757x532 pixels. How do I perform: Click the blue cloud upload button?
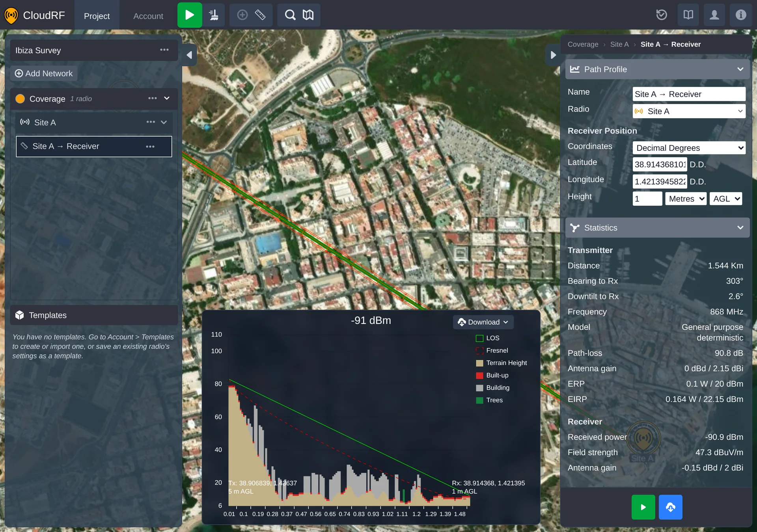(670, 507)
